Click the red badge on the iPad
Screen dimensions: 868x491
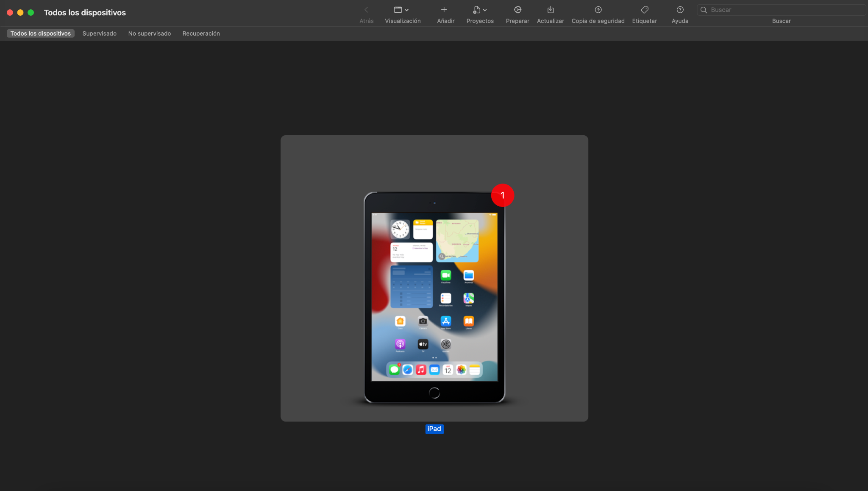click(x=502, y=195)
